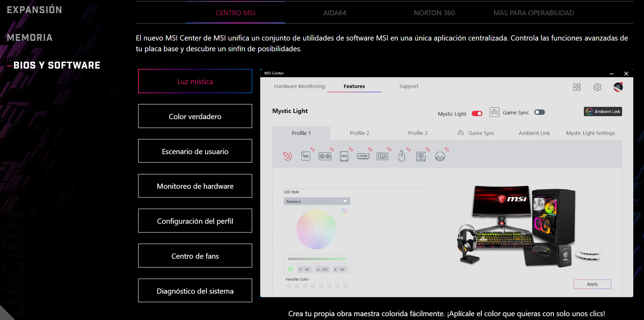
Task: Enable the Game Sync switch
Action: tap(539, 112)
